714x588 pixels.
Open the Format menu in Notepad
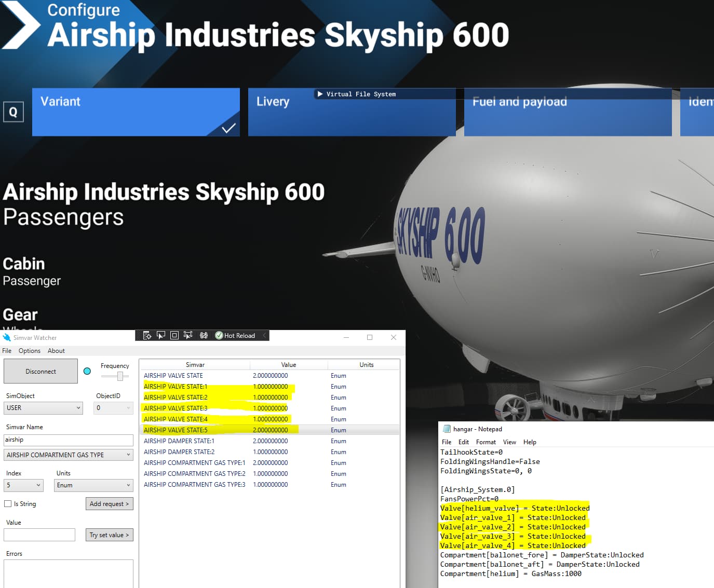[x=486, y=442]
